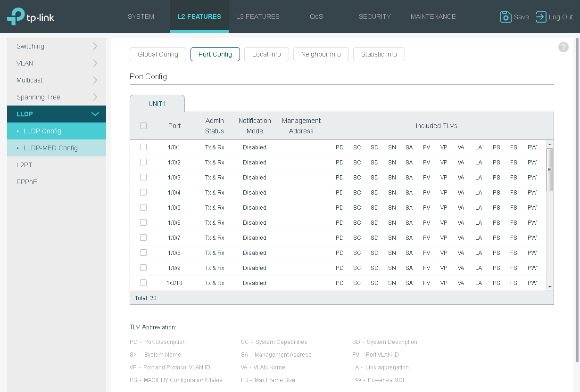Image resolution: width=580 pixels, height=392 pixels.
Task: Switch to the SECURITY top menu
Action: [375, 16]
